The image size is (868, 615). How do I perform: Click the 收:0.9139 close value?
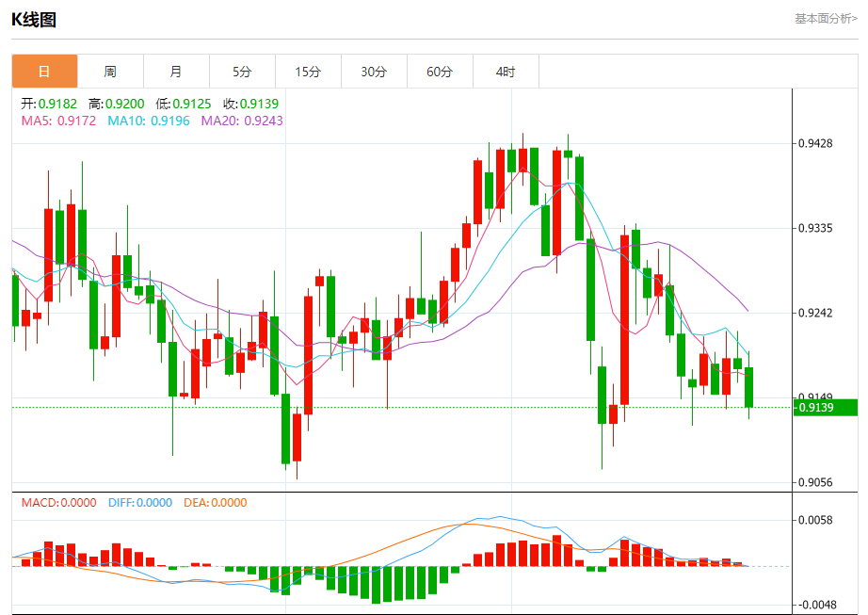251,104
